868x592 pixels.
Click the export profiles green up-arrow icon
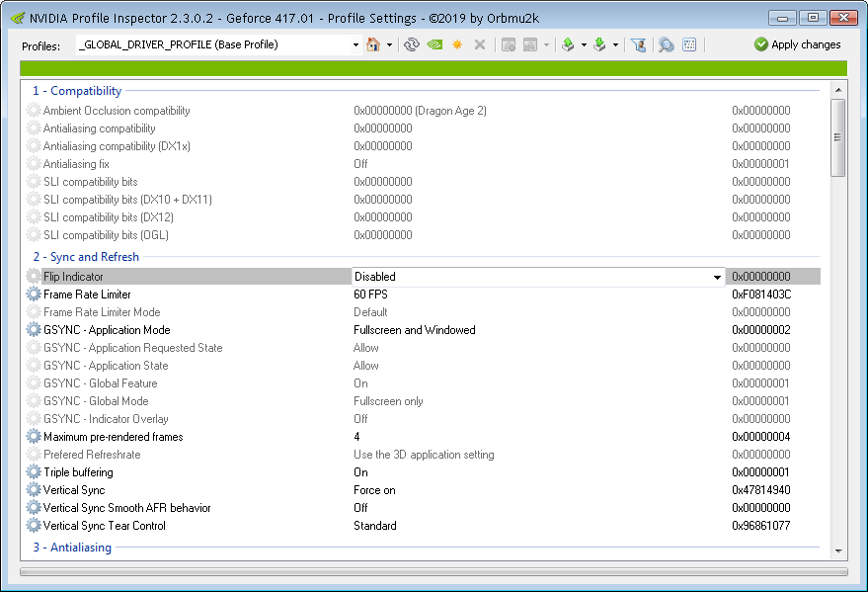click(568, 44)
